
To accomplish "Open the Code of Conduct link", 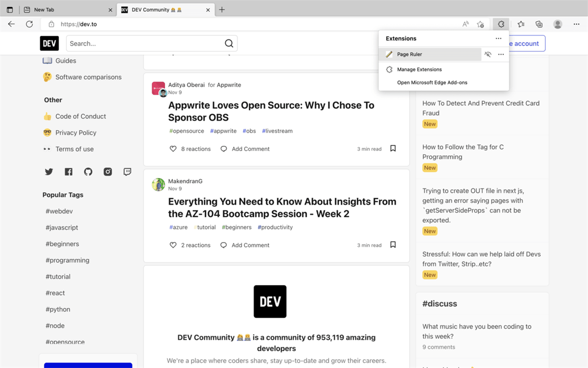I will [80, 116].
